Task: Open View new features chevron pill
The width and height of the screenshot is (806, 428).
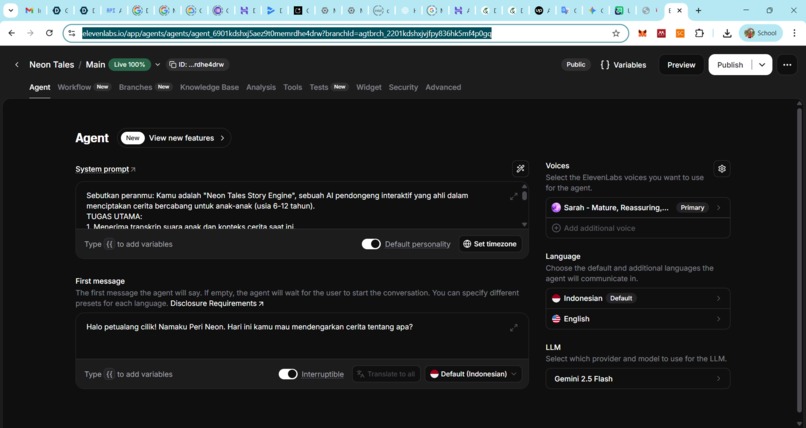Action: click(x=174, y=138)
